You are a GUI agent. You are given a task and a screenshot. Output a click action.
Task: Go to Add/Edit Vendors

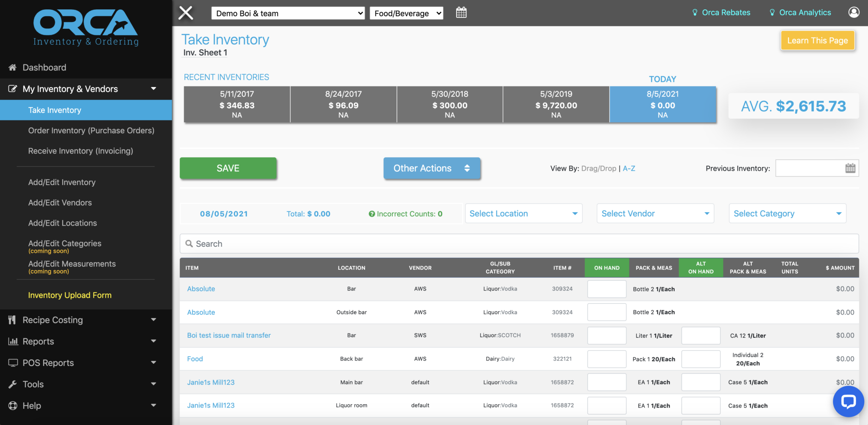pos(60,203)
